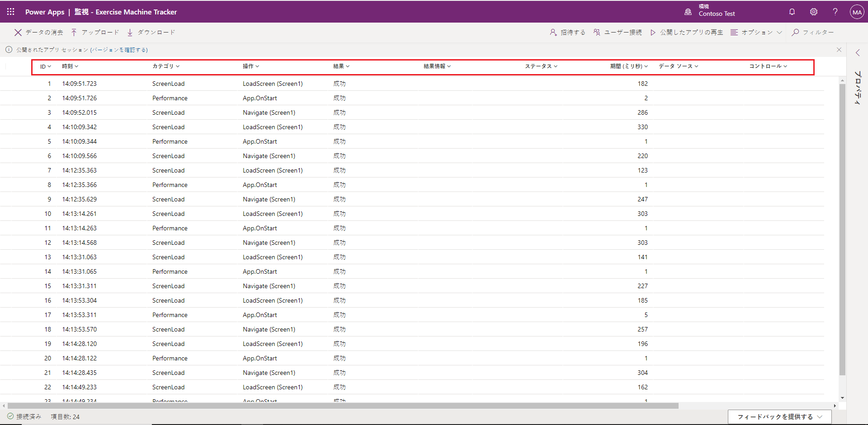This screenshot has width=868, height=425.
Task: Clear data with データの消去
Action: pyautogui.click(x=39, y=33)
